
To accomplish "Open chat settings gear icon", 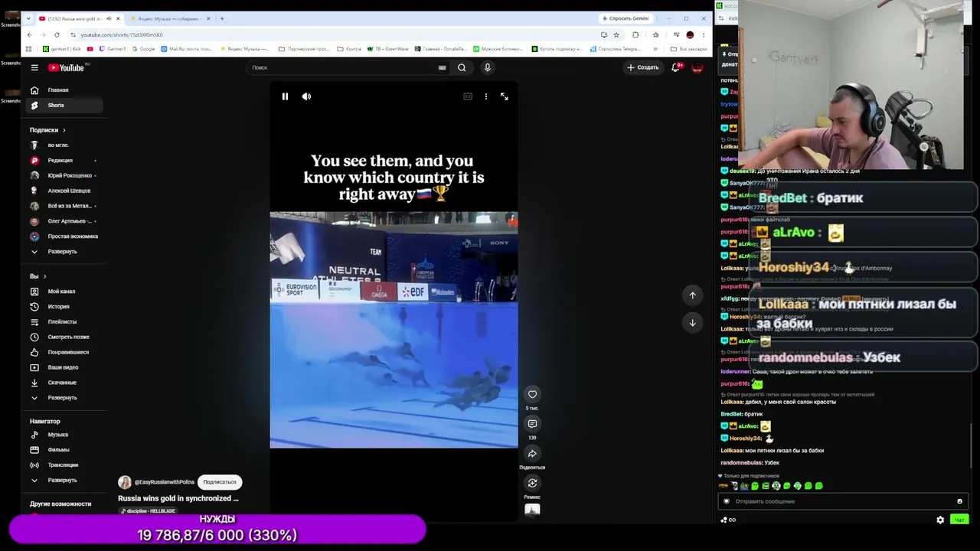I will coord(940,520).
